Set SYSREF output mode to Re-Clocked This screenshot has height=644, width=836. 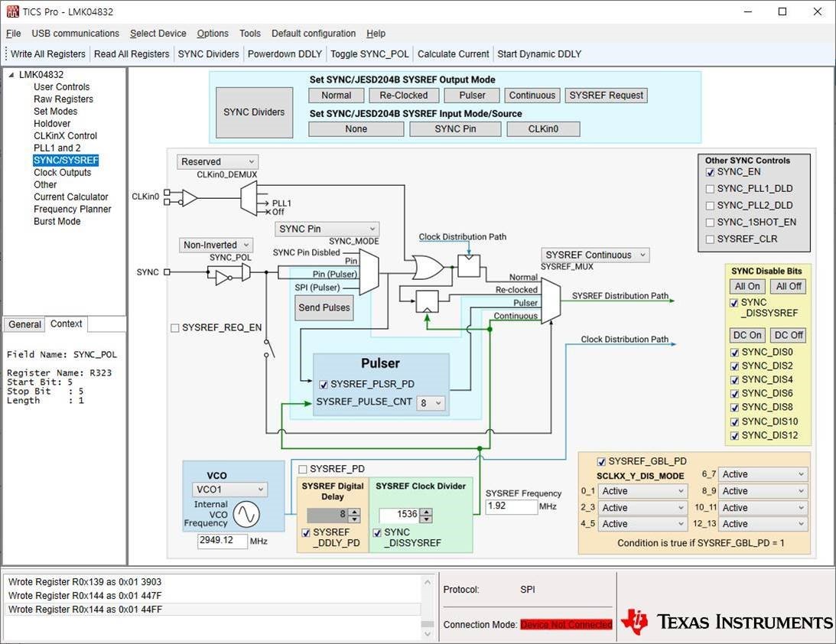coord(404,96)
